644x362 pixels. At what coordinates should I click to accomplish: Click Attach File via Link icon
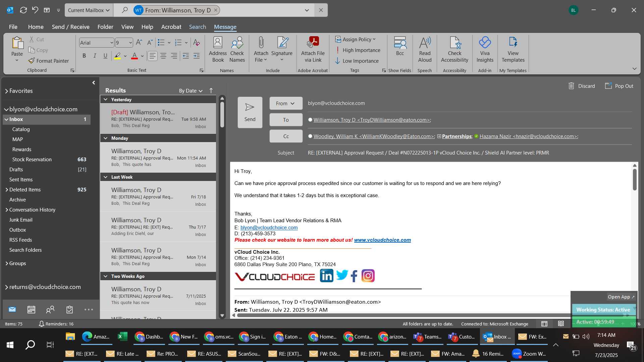coord(313,49)
